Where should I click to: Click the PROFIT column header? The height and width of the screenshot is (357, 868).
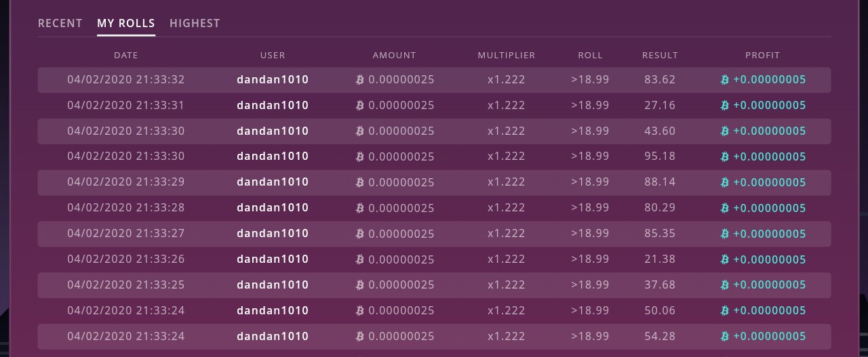click(762, 55)
